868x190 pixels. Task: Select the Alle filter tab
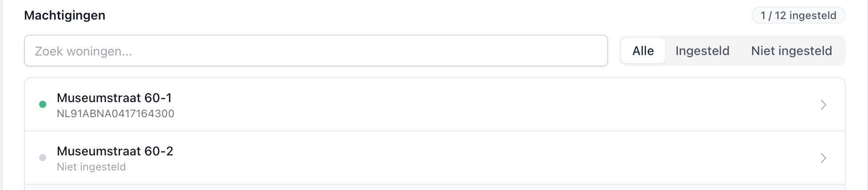coord(643,51)
